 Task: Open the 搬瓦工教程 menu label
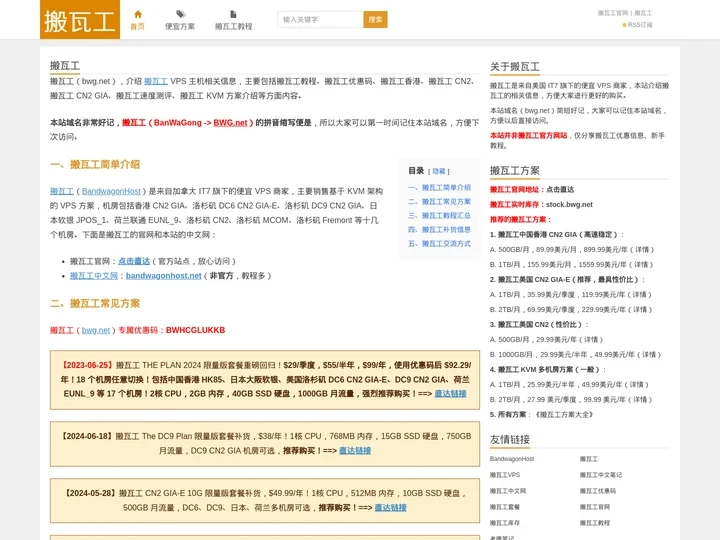pyautogui.click(x=234, y=27)
